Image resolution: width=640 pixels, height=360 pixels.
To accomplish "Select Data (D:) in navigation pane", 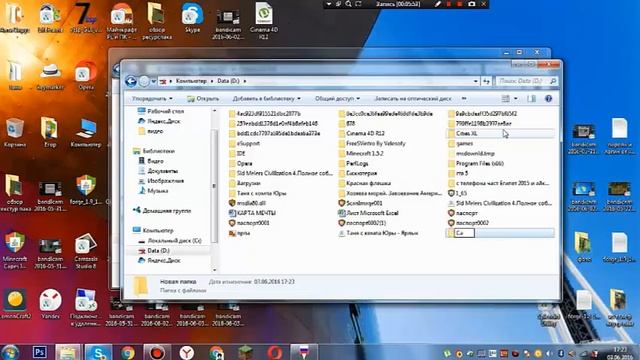I will coord(154,251).
